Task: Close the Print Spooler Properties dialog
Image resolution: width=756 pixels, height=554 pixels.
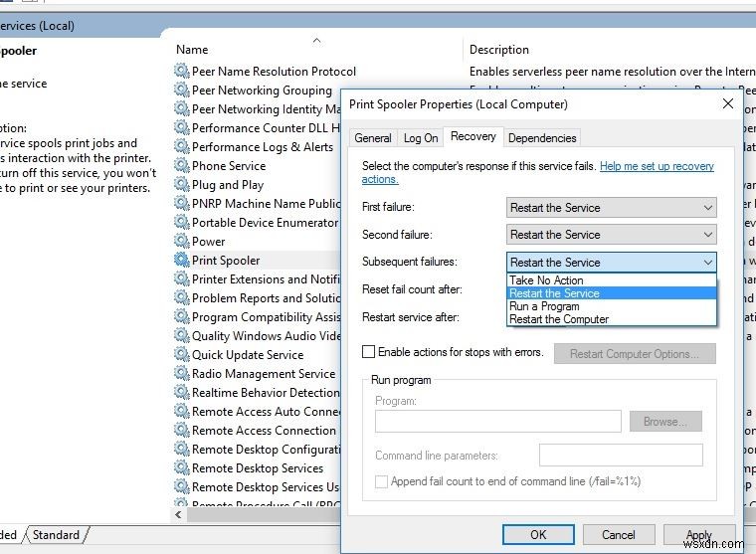Action: coord(728,103)
